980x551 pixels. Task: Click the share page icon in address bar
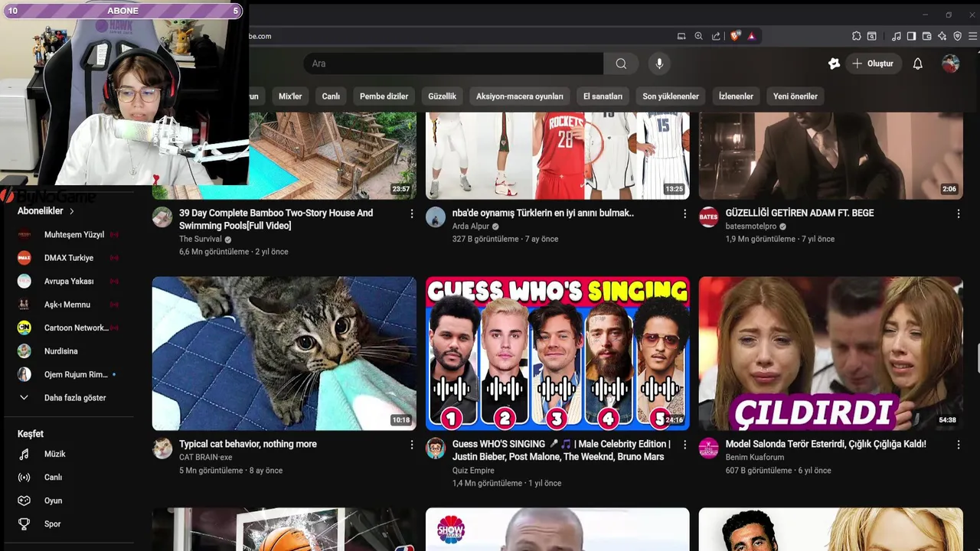point(716,36)
